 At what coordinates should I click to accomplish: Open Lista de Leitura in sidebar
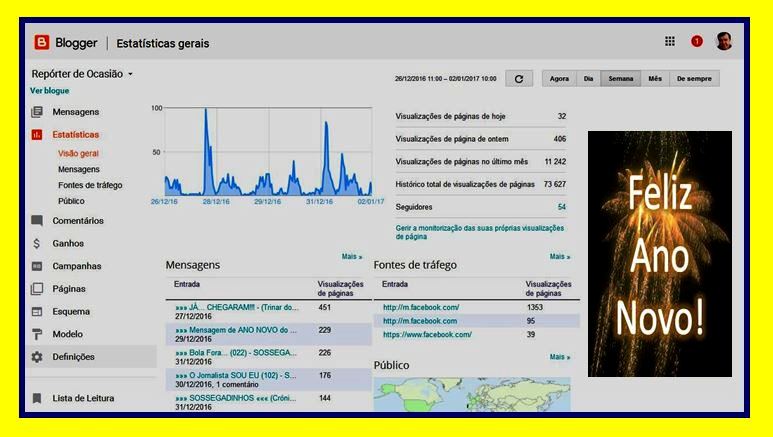coord(83,398)
